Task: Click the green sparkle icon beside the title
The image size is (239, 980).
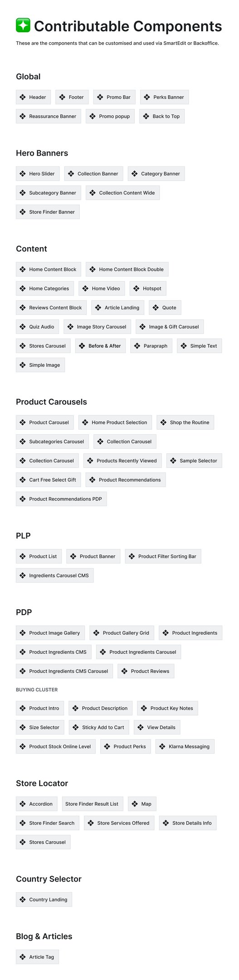Action: click(x=23, y=25)
